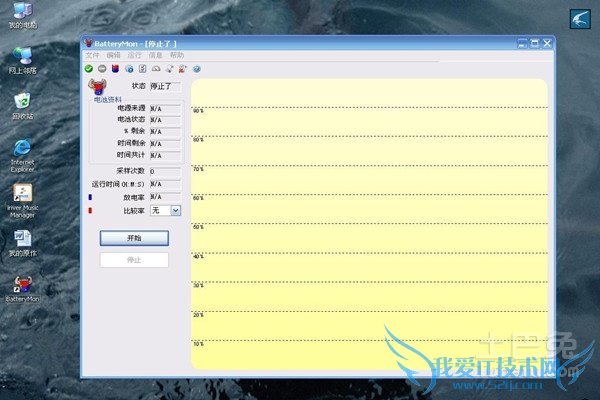The image size is (600, 400).
Task: Click the BatteryMon title bar icon
Action: pos(88,43)
